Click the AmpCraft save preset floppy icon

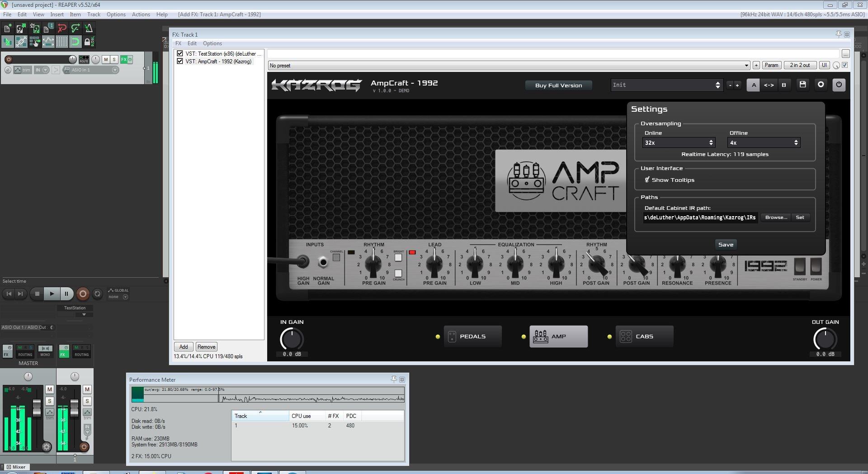[x=802, y=85]
